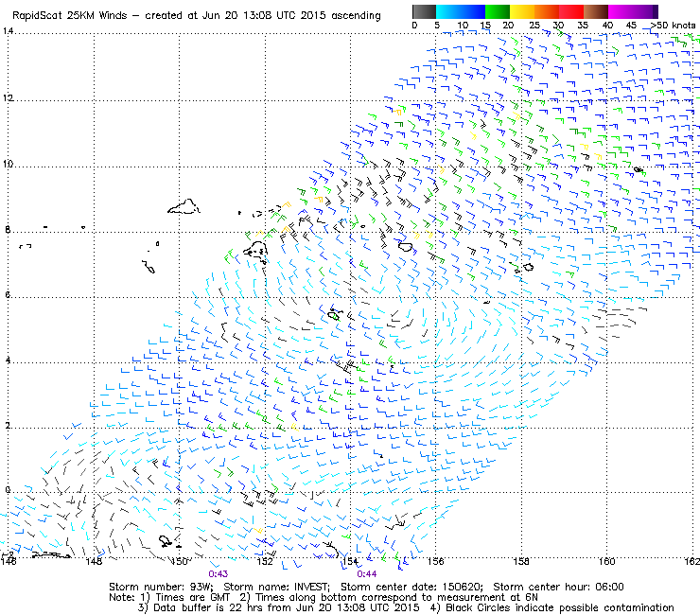This screenshot has height=615, width=700.
Task: Click note 4 about Black Circles contamination
Action: [552, 607]
